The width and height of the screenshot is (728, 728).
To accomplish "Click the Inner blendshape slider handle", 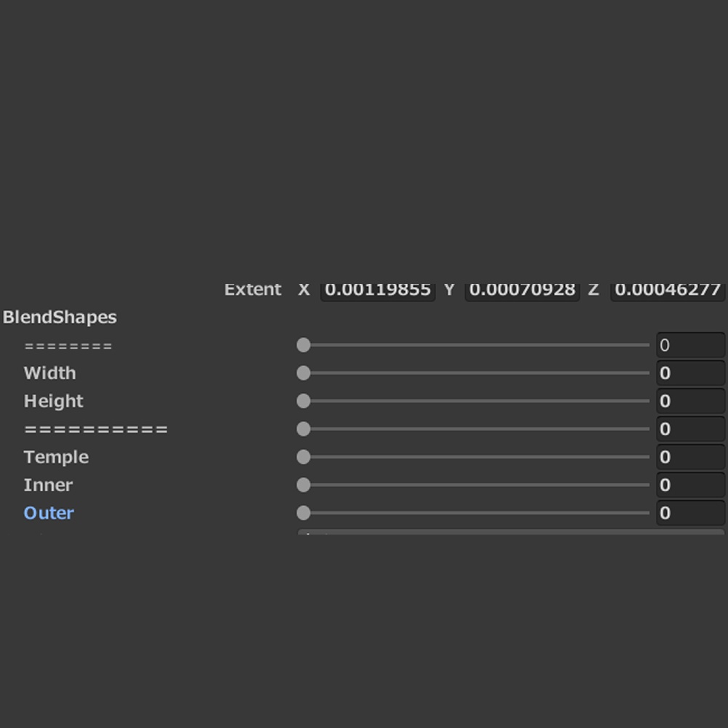I will tap(304, 485).
